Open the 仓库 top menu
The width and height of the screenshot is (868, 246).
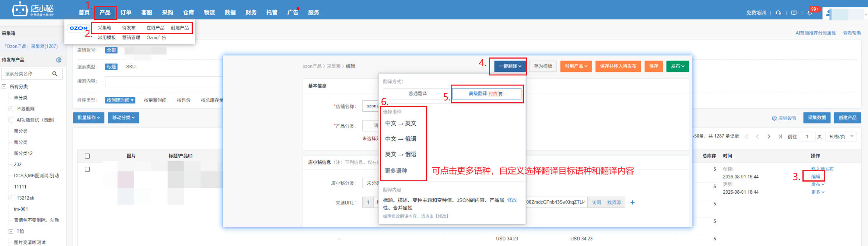(x=189, y=12)
